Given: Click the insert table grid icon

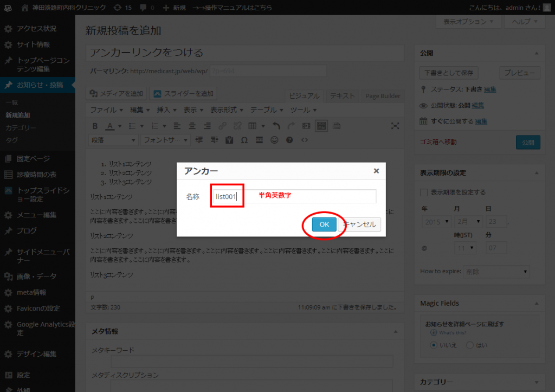Looking at the screenshot, I should [x=253, y=126].
